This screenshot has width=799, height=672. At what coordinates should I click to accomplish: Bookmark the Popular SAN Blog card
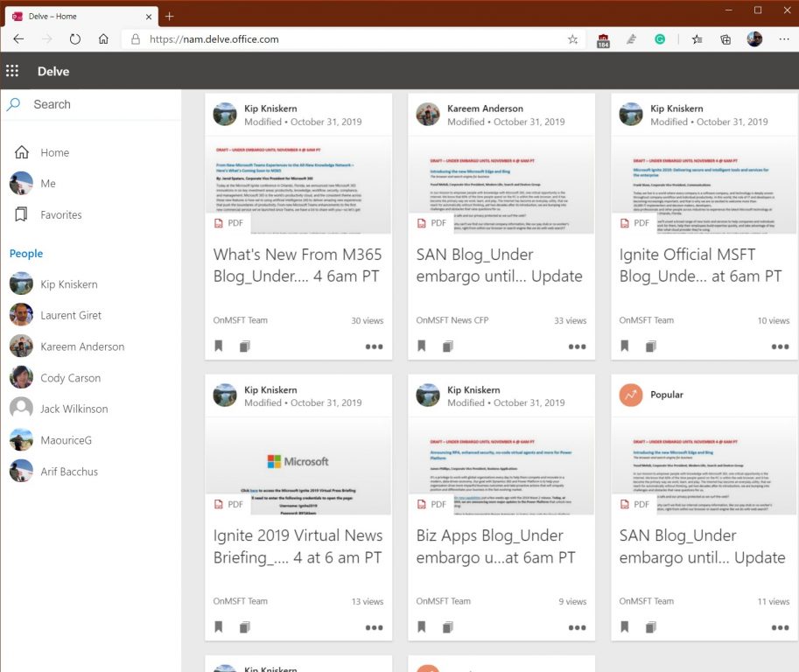pyautogui.click(x=625, y=626)
